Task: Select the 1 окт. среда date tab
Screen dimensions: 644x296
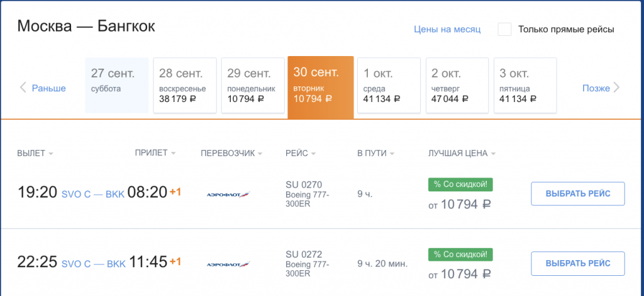Action: click(x=389, y=85)
